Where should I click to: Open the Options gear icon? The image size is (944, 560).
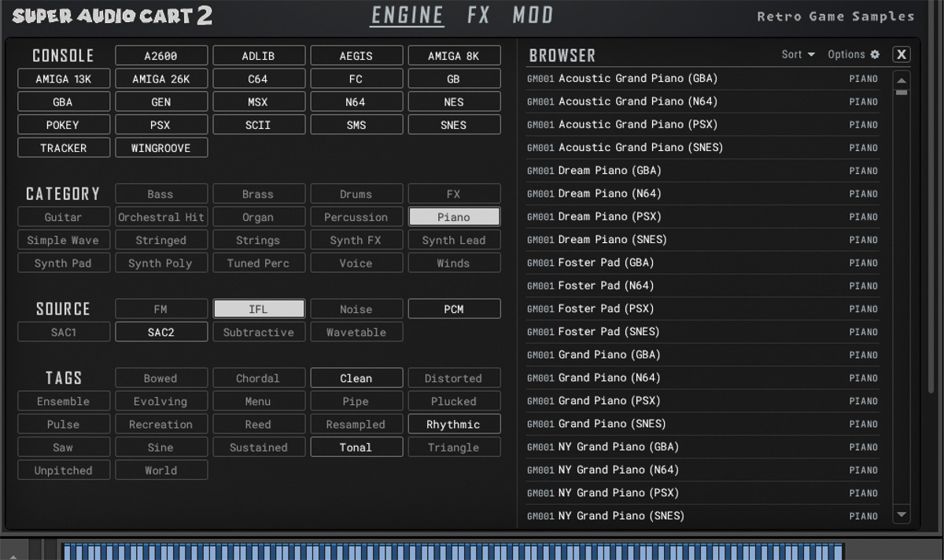pyautogui.click(x=875, y=54)
